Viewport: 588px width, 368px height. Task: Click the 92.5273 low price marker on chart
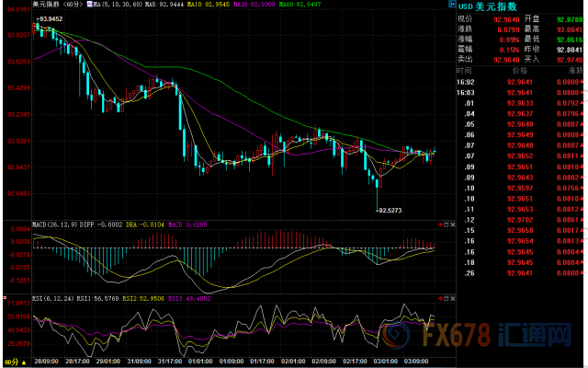(x=390, y=211)
